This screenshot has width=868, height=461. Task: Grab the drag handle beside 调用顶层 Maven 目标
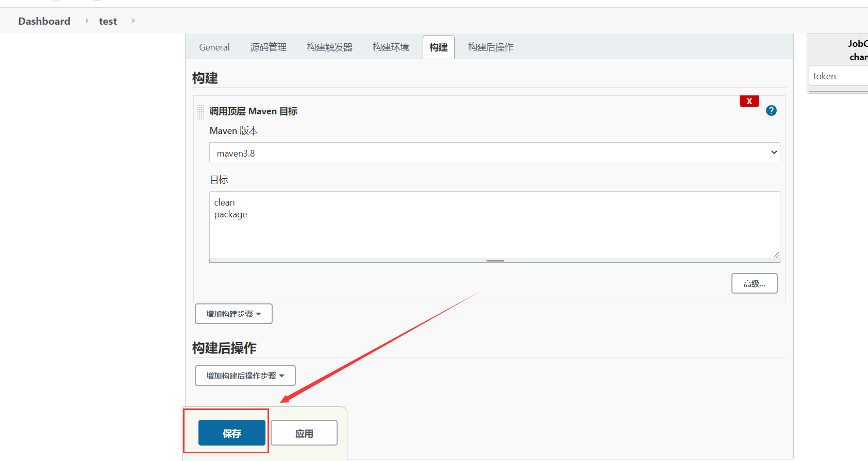[x=201, y=112]
